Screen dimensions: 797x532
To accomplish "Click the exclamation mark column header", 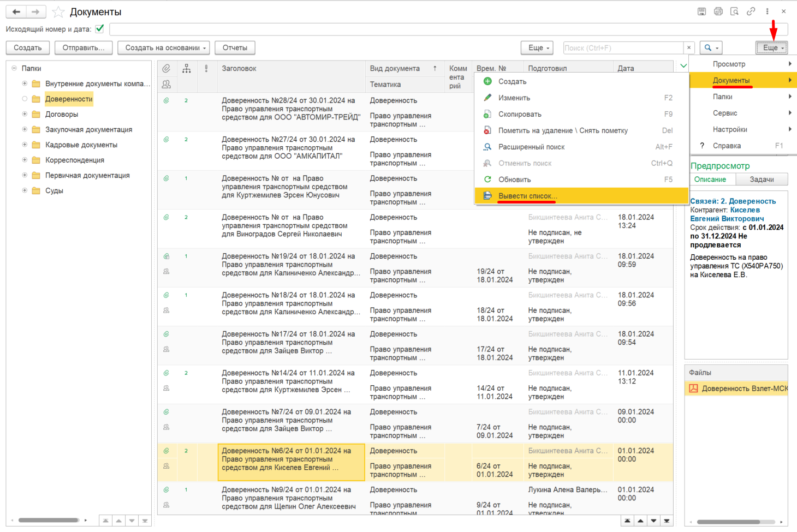I will [206, 68].
